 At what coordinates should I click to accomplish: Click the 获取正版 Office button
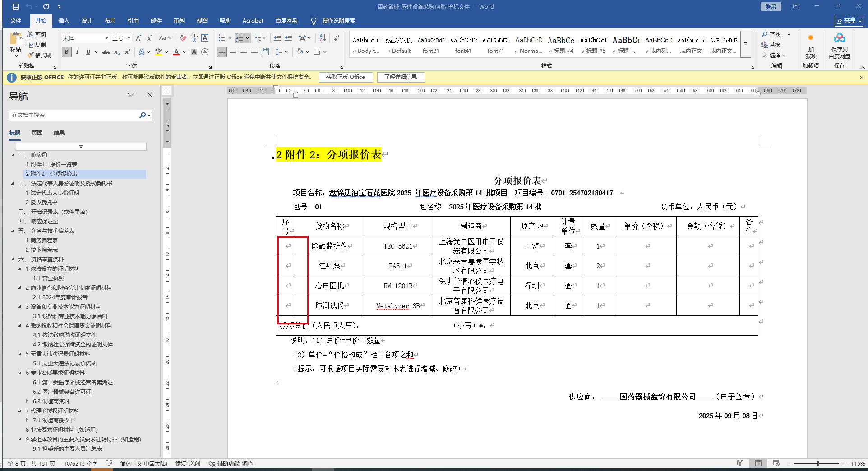[x=346, y=77]
